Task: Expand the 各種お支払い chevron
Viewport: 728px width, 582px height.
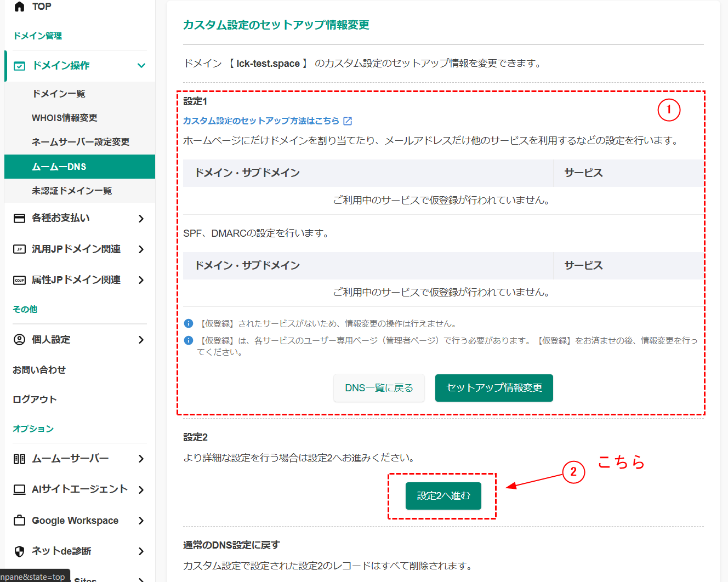Action: [x=141, y=219]
